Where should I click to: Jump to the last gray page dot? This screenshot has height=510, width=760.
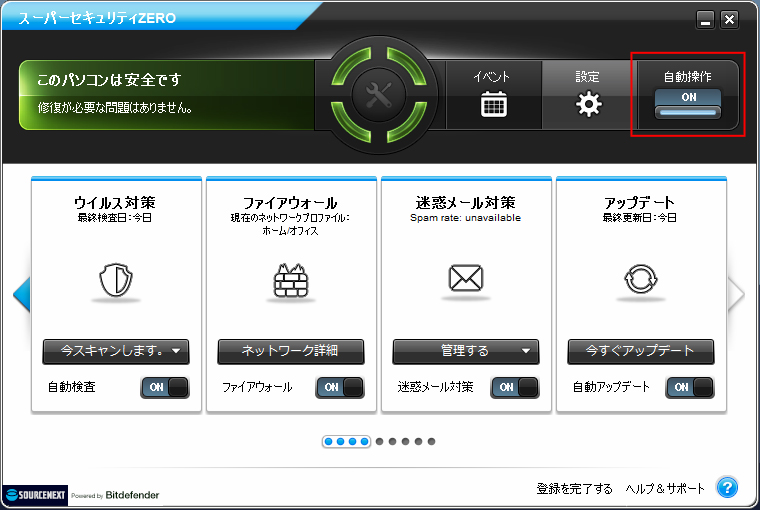tap(431, 441)
